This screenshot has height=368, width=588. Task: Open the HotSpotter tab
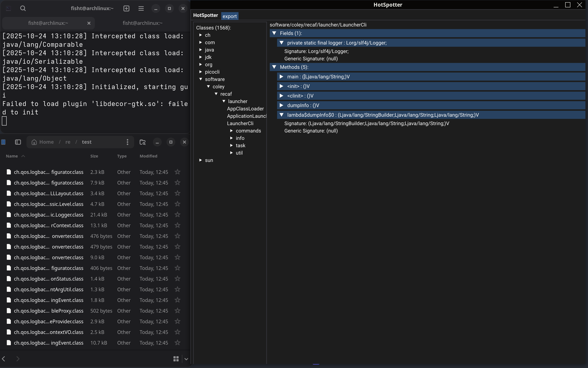point(206,15)
